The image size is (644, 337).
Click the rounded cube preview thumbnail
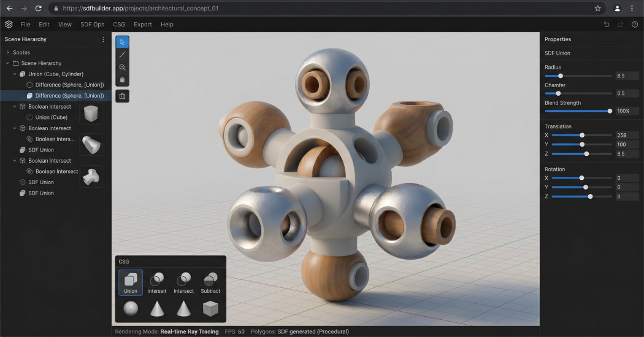tap(91, 114)
